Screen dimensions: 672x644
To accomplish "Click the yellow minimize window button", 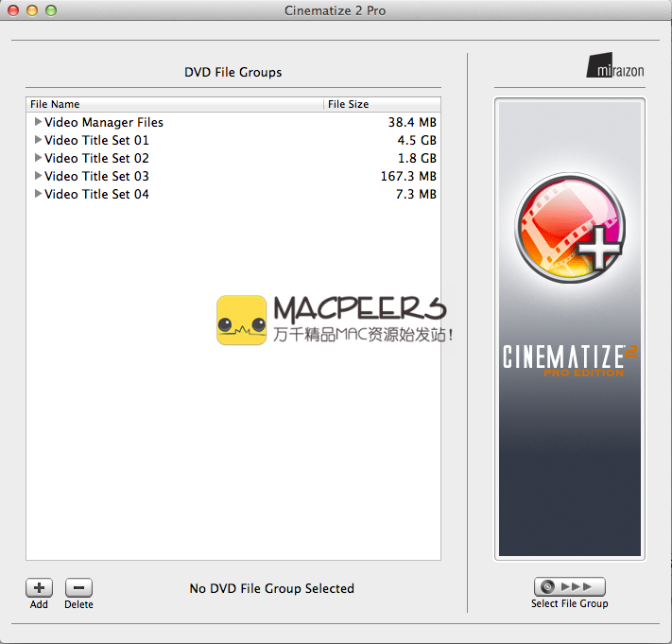I will point(32,10).
